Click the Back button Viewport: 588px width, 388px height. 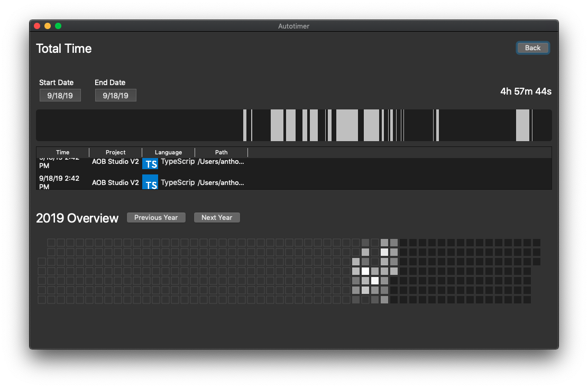[532, 48]
